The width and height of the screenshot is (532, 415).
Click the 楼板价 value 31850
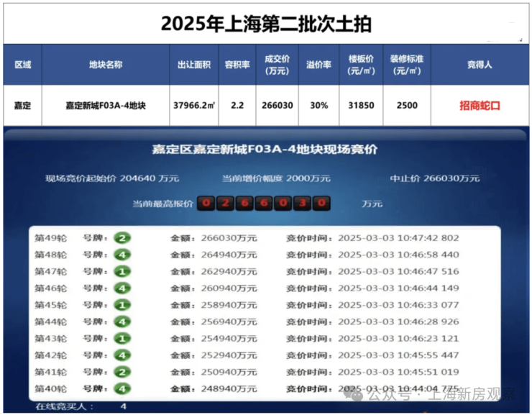click(x=361, y=105)
